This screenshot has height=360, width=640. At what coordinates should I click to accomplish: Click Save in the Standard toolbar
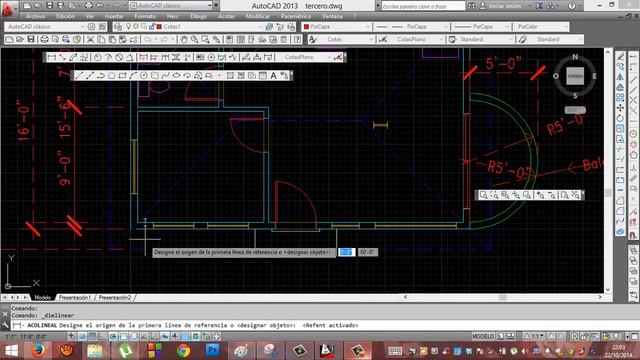[x=31, y=39]
